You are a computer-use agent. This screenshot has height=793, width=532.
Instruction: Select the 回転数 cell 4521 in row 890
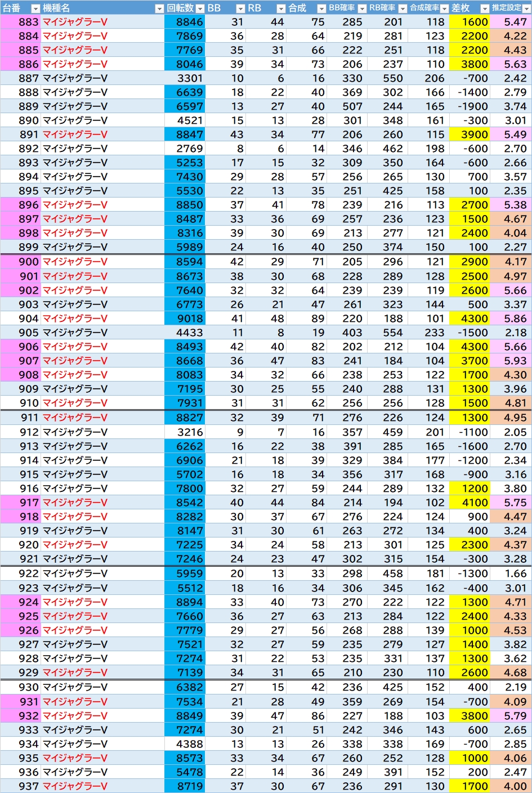[185, 120]
